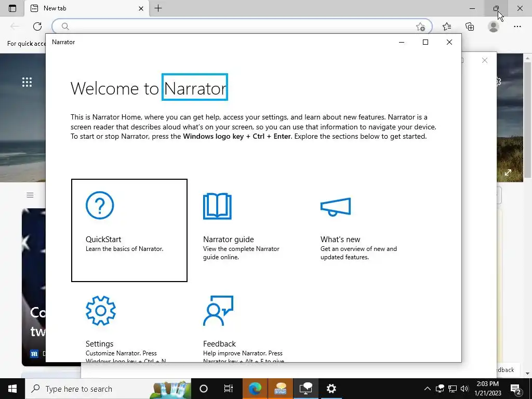Image resolution: width=532 pixels, height=399 pixels.
Task: Open Edge Settings and more menu
Action: coord(517,26)
